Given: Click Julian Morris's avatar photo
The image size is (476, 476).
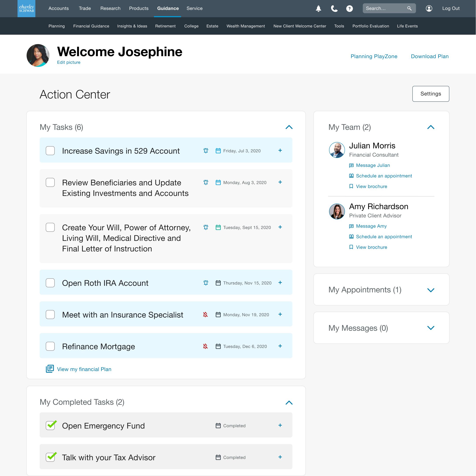Looking at the screenshot, I should click(x=337, y=150).
